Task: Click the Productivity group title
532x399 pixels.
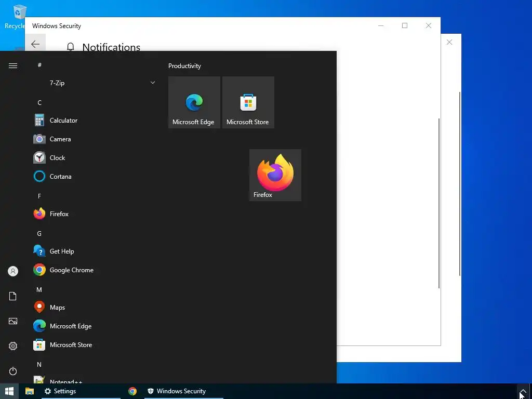Action: pyautogui.click(x=184, y=66)
